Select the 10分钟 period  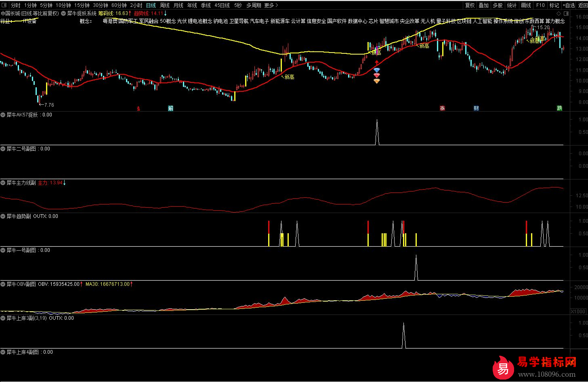pos(63,5)
